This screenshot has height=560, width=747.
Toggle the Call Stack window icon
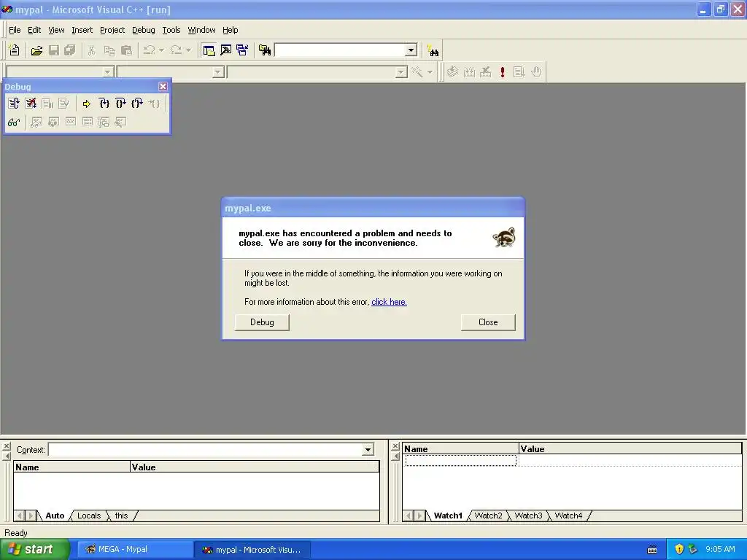coord(104,122)
